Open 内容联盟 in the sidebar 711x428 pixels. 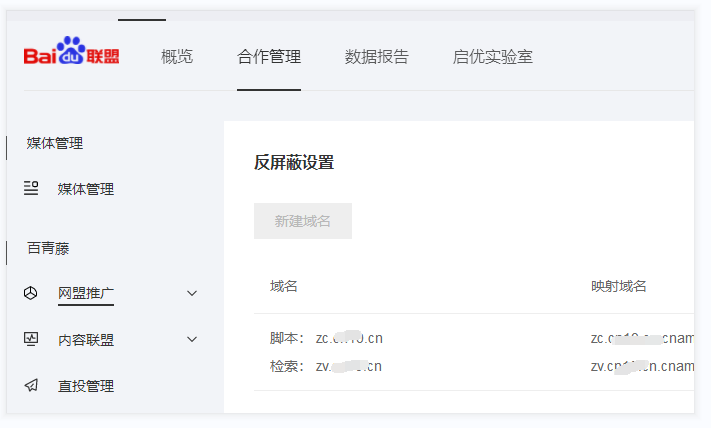pyautogui.click(x=86, y=340)
